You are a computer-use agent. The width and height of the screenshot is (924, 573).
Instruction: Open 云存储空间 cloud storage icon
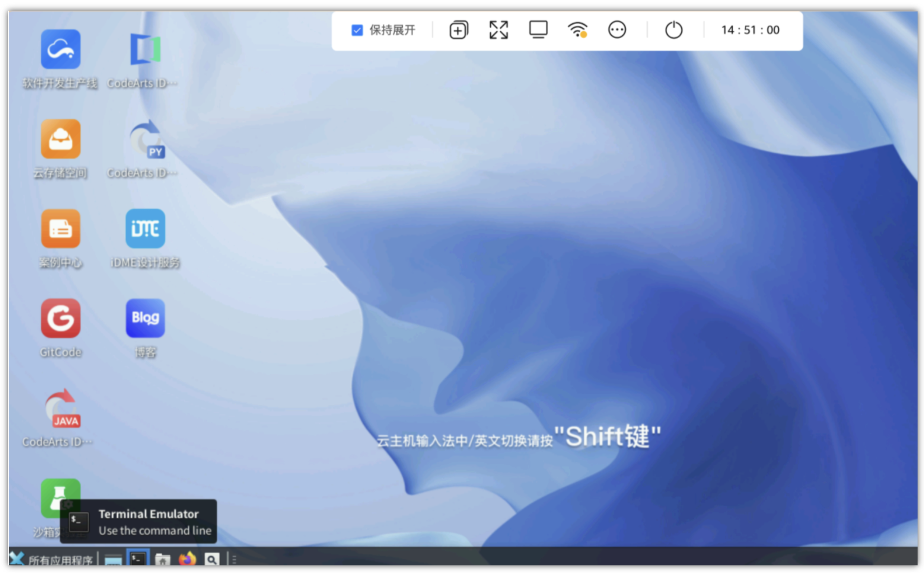point(61,139)
